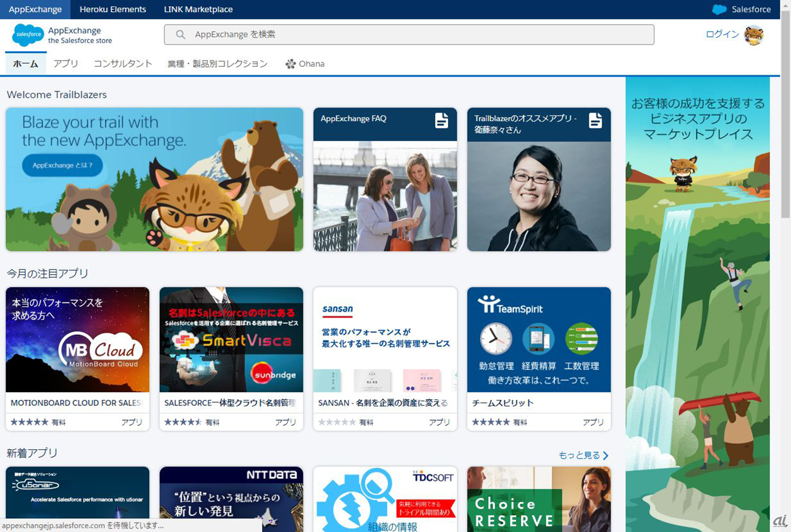Click the scrollbar up arrow
Viewport: 791px width, 532px height.
(785, 6)
